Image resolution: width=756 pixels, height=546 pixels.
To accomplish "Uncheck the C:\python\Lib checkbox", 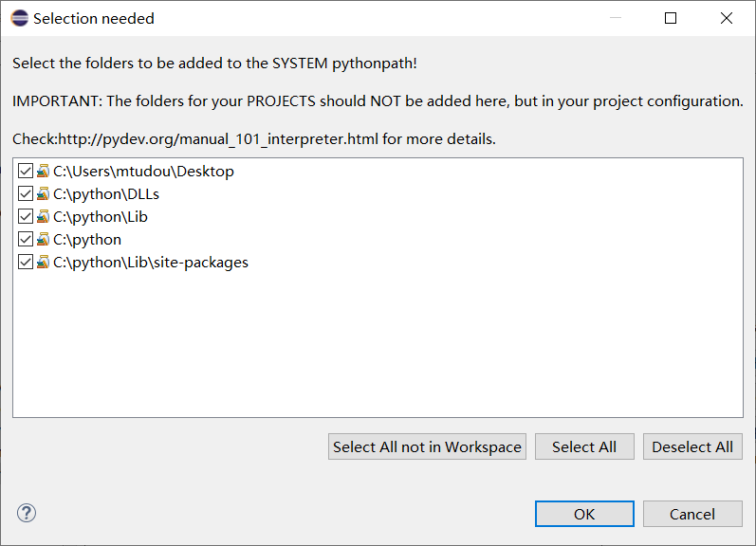I will click(x=26, y=217).
